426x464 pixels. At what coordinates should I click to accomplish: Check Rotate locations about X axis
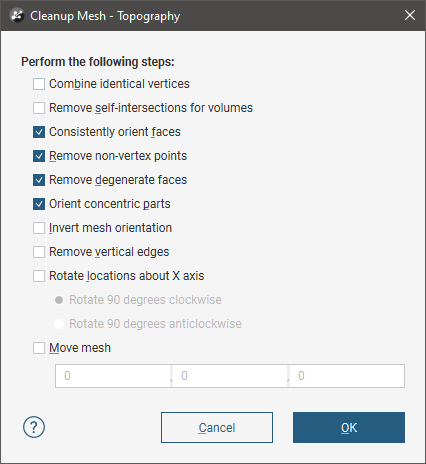tap(39, 276)
